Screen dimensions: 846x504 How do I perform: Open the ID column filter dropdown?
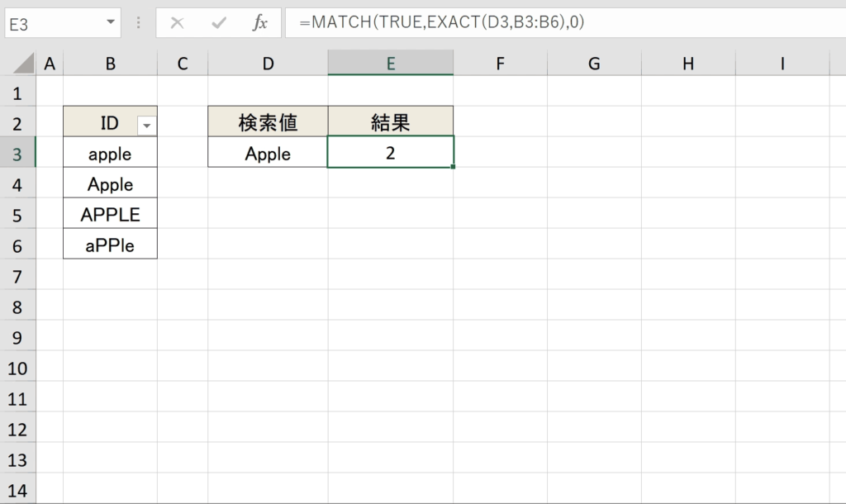click(147, 126)
